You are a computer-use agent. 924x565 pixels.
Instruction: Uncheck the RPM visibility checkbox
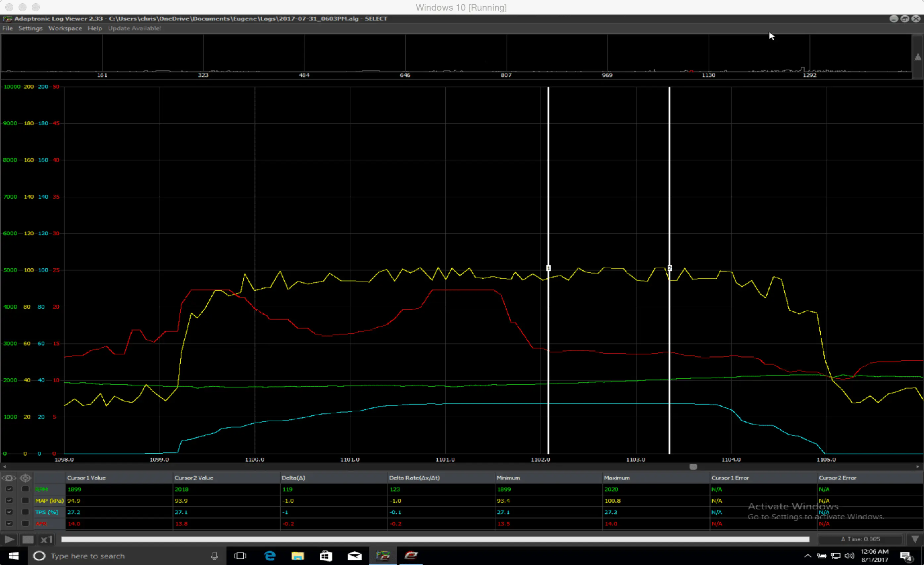9,489
